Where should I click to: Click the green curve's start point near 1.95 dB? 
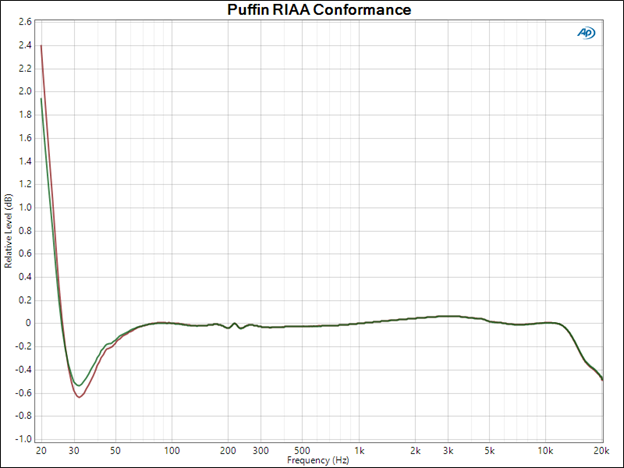pyautogui.click(x=41, y=99)
